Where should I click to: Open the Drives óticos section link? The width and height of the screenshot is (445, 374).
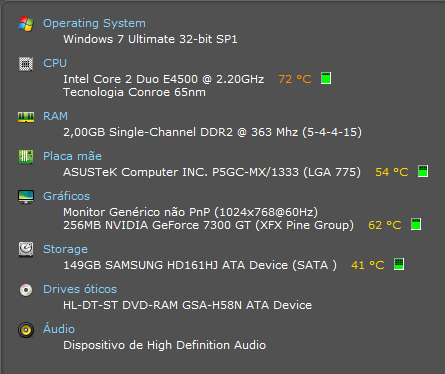[x=80, y=289]
